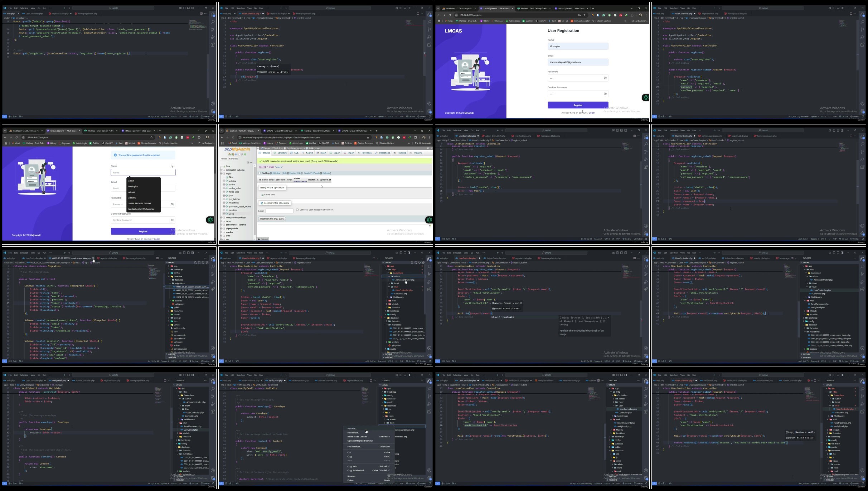Open the Explorer icon in the activity bar beside the context menu
The width and height of the screenshot is (868, 491).
pos(429,381)
